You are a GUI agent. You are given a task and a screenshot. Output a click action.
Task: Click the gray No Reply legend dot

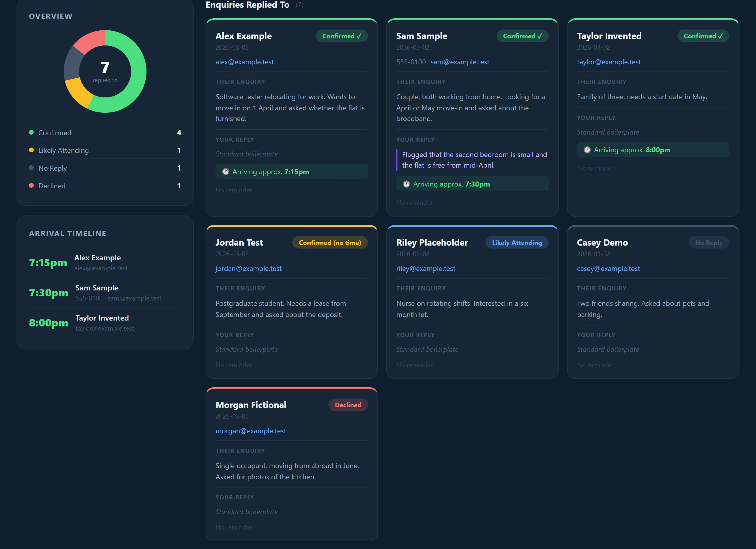pyautogui.click(x=31, y=168)
